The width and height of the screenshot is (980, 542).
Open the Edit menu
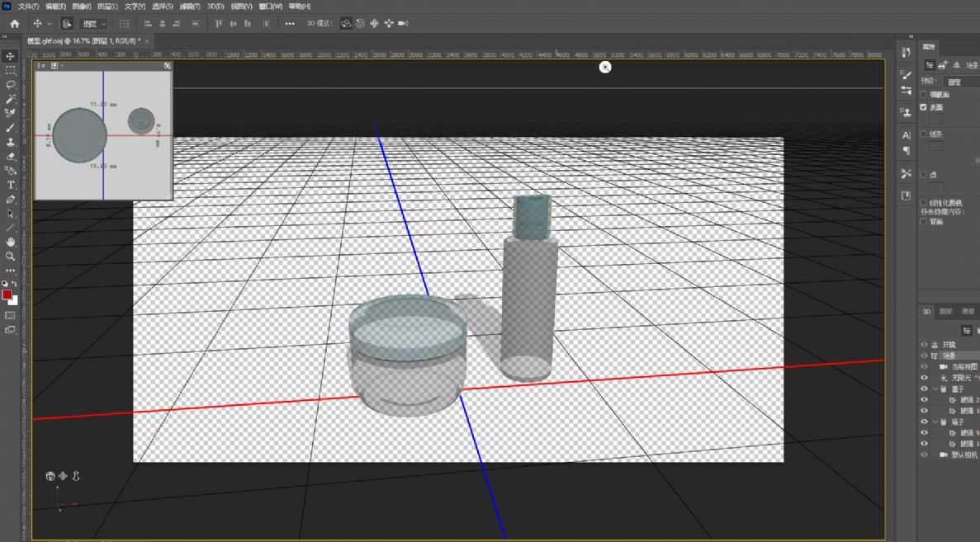click(x=55, y=7)
